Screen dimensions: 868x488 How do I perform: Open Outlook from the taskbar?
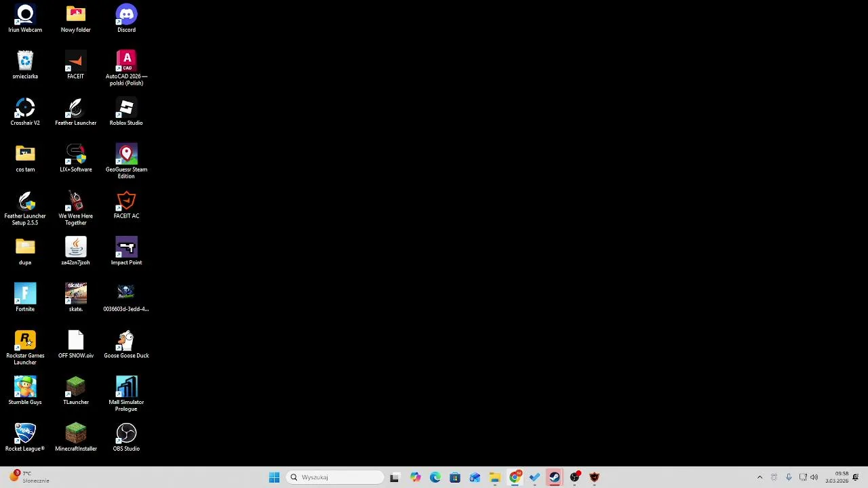(475, 477)
